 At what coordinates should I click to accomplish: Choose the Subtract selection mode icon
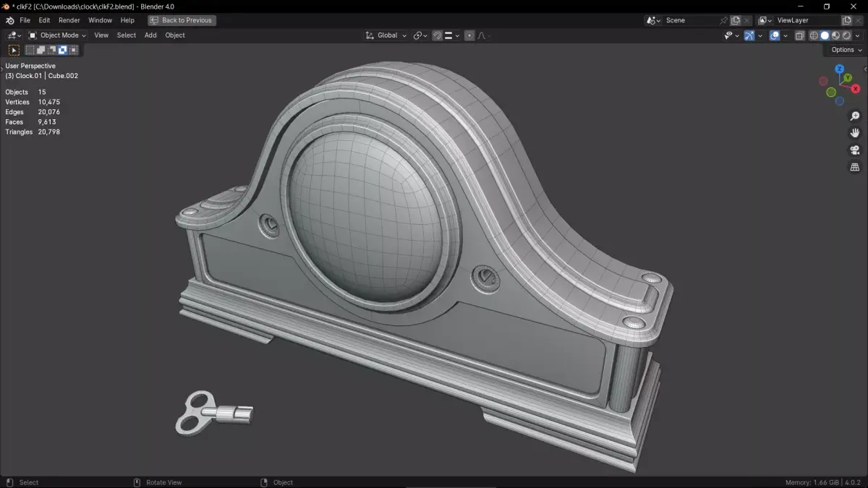(x=51, y=50)
